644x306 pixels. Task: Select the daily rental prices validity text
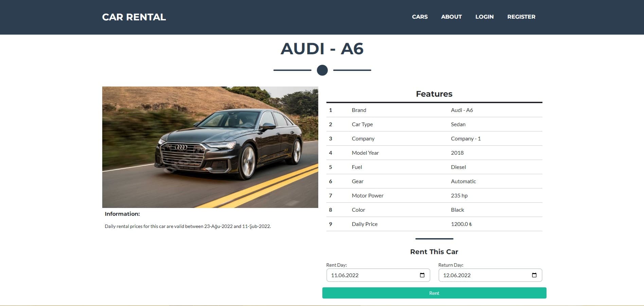point(188,226)
